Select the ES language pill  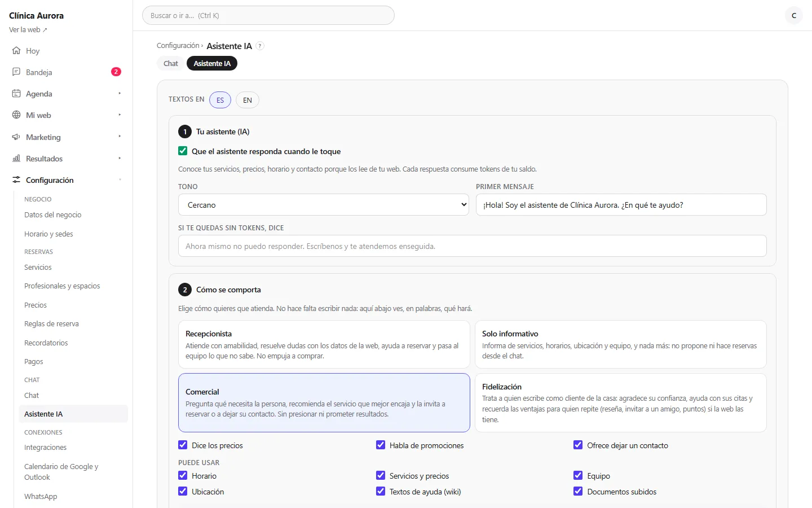pos(220,100)
